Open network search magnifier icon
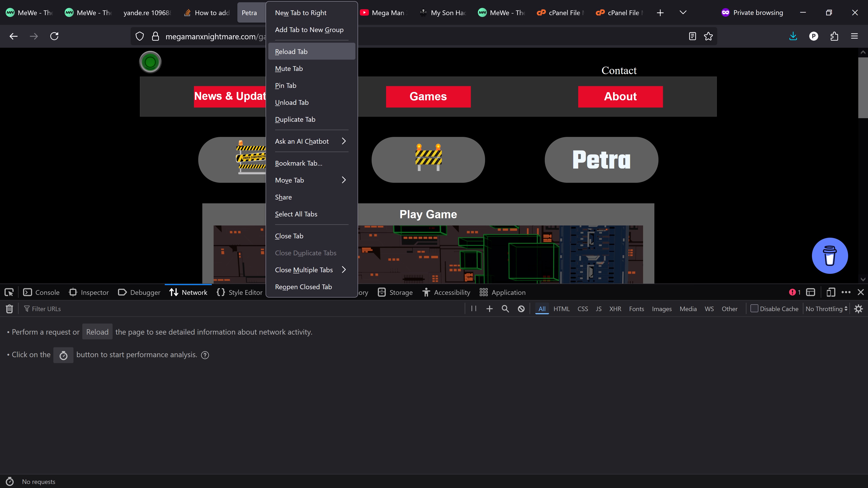Image resolution: width=868 pixels, height=488 pixels. pyautogui.click(x=505, y=309)
